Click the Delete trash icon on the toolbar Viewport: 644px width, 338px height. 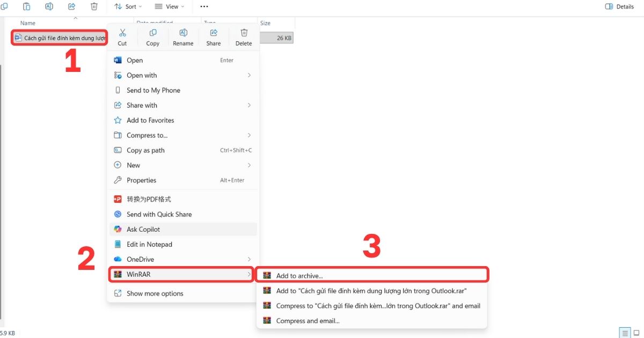click(x=94, y=6)
